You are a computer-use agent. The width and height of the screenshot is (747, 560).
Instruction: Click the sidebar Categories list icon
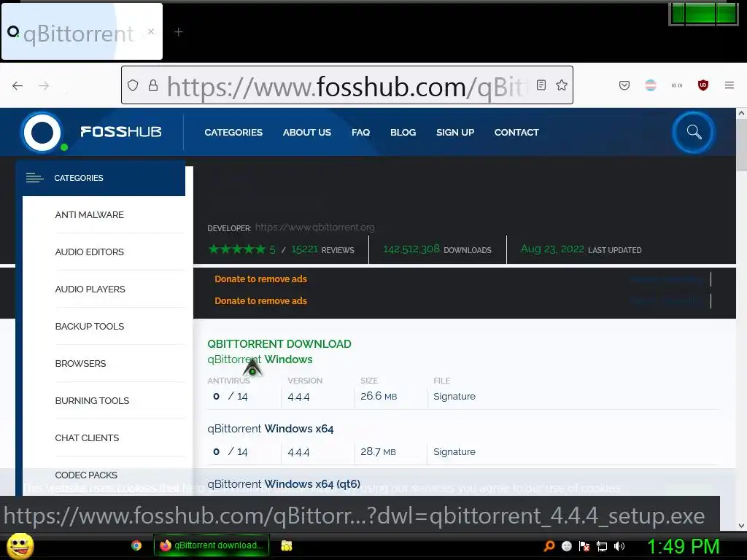[x=34, y=178]
